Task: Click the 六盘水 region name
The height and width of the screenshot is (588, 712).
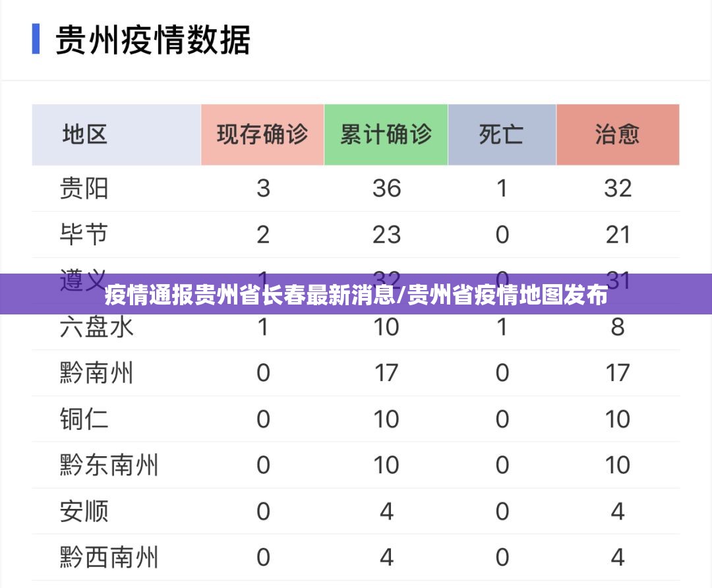Action: tap(96, 327)
